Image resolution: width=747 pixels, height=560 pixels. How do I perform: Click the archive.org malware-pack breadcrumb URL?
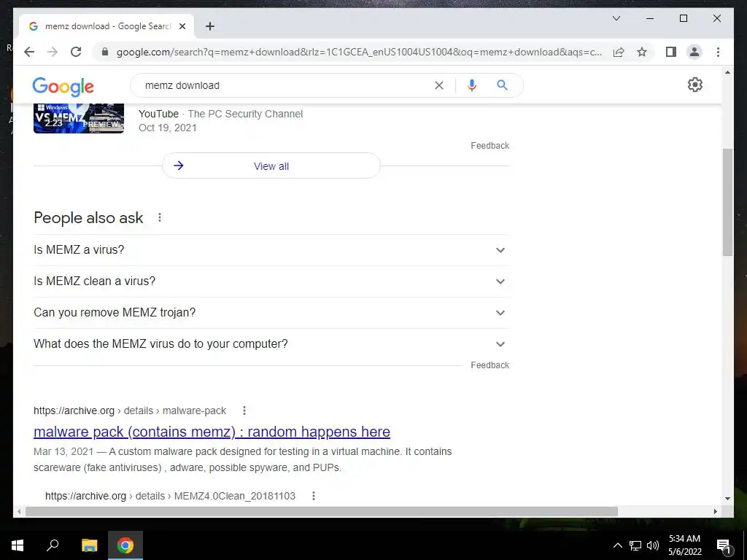tap(130, 411)
